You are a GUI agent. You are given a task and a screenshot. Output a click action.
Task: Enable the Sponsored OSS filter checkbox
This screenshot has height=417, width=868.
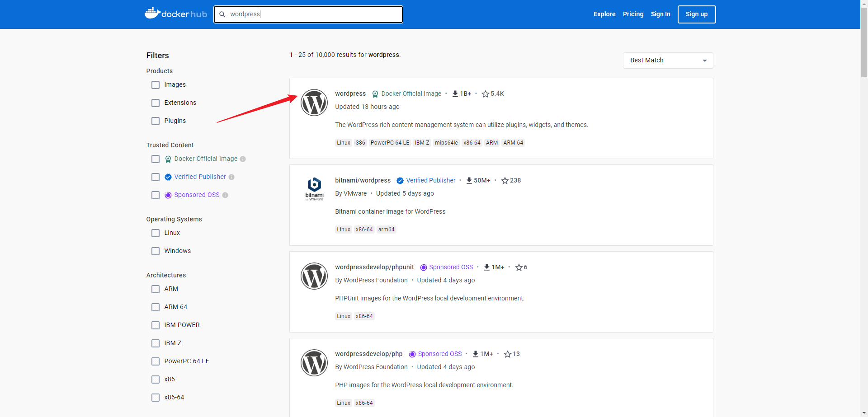coord(156,195)
